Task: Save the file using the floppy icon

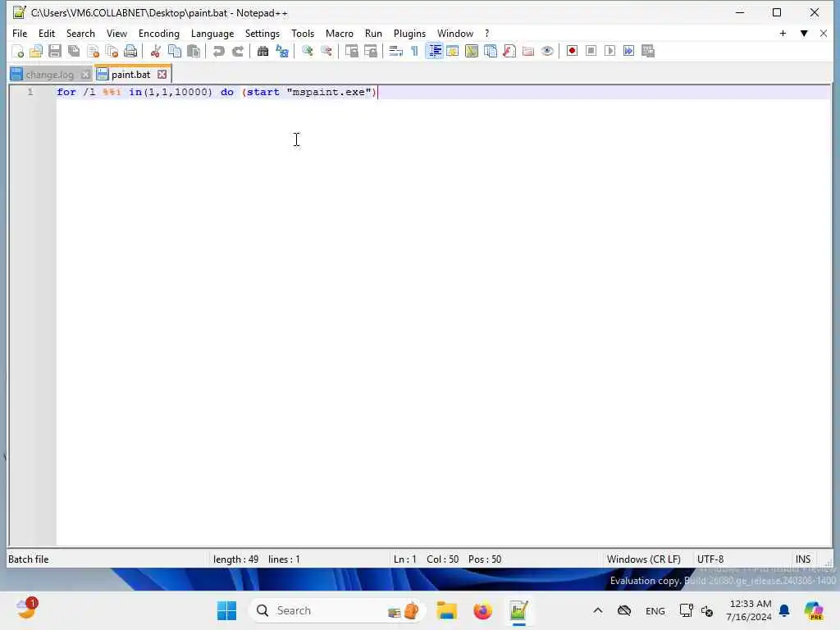Action: (x=55, y=52)
